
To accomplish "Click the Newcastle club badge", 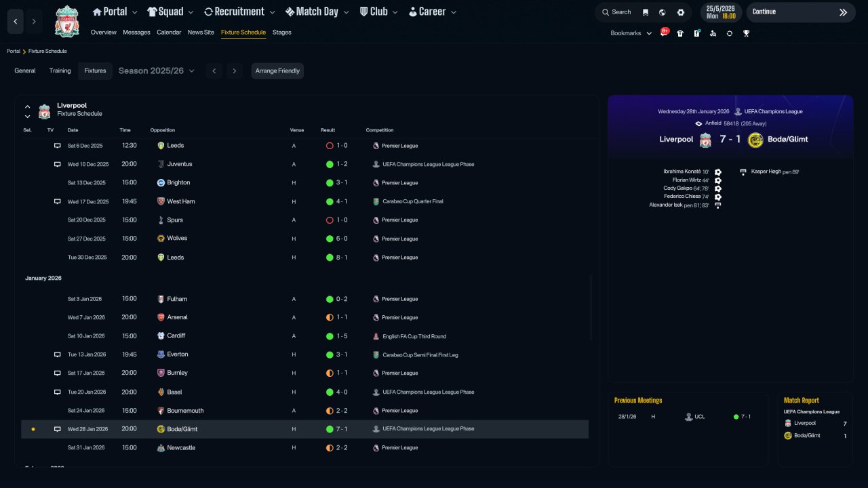I will coord(161,448).
